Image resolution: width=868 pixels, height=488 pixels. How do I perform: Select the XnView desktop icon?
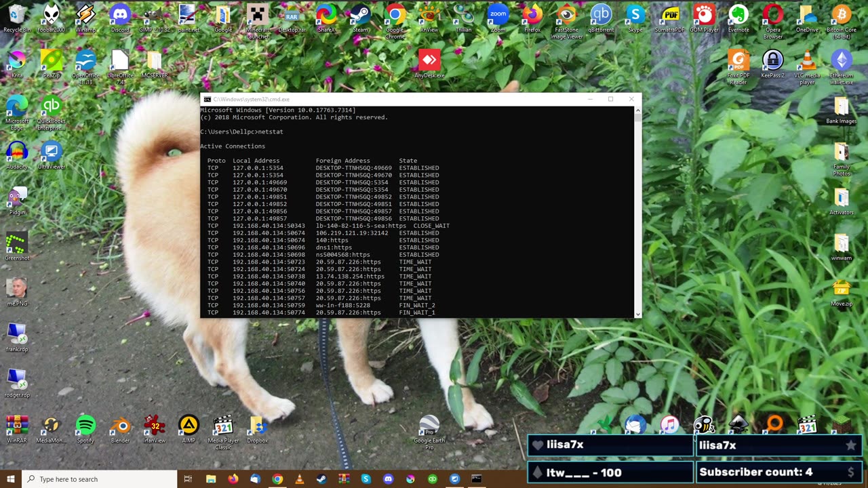click(429, 18)
